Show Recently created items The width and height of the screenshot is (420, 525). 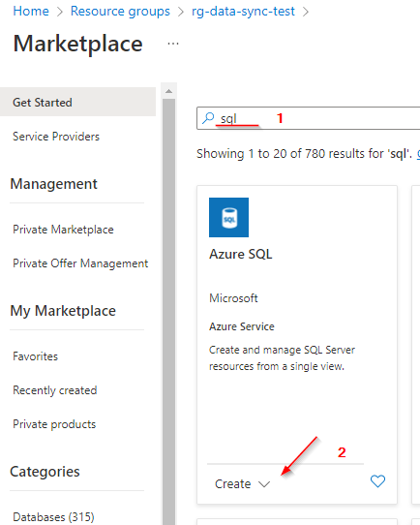click(55, 390)
